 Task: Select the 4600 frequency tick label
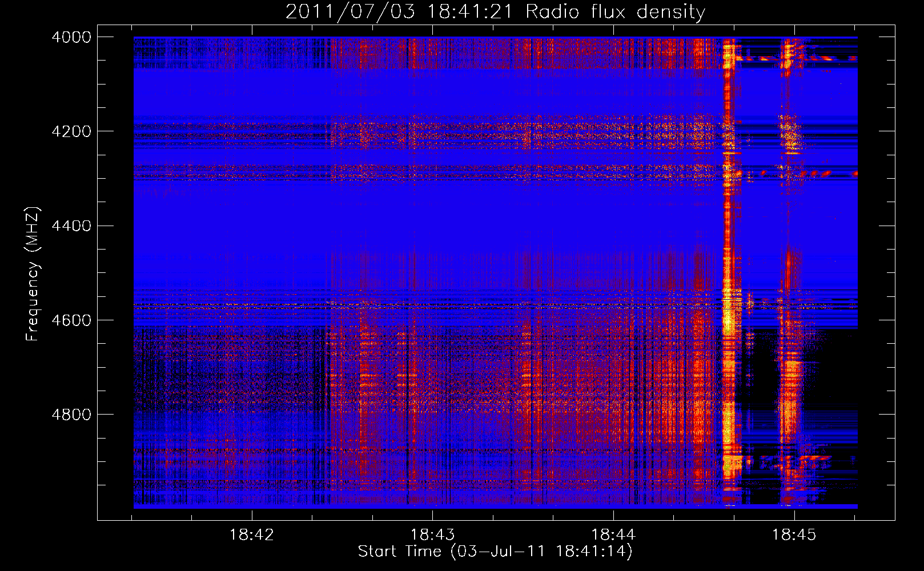[x=71, y=320]
